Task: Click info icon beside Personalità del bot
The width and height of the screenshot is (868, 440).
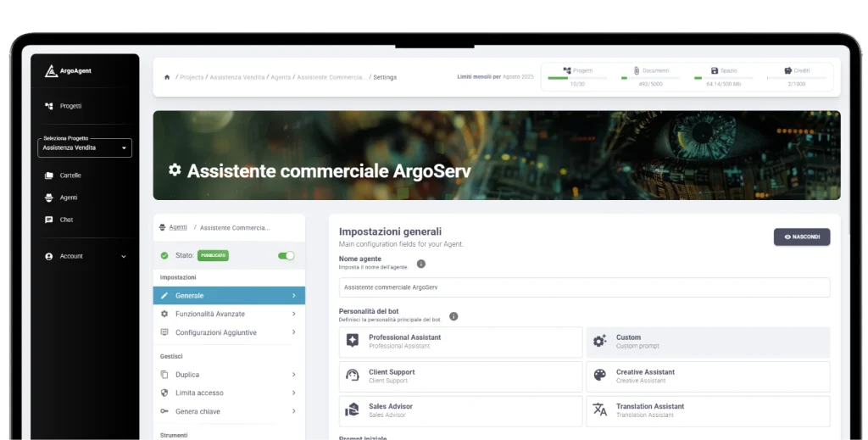Action: tap(453, 316)
